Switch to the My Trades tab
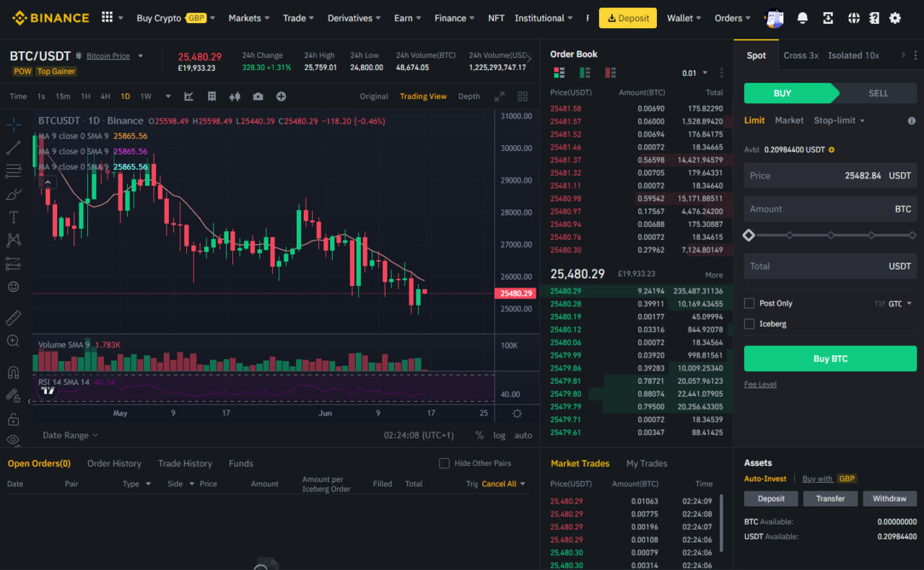 pos(647,463)
